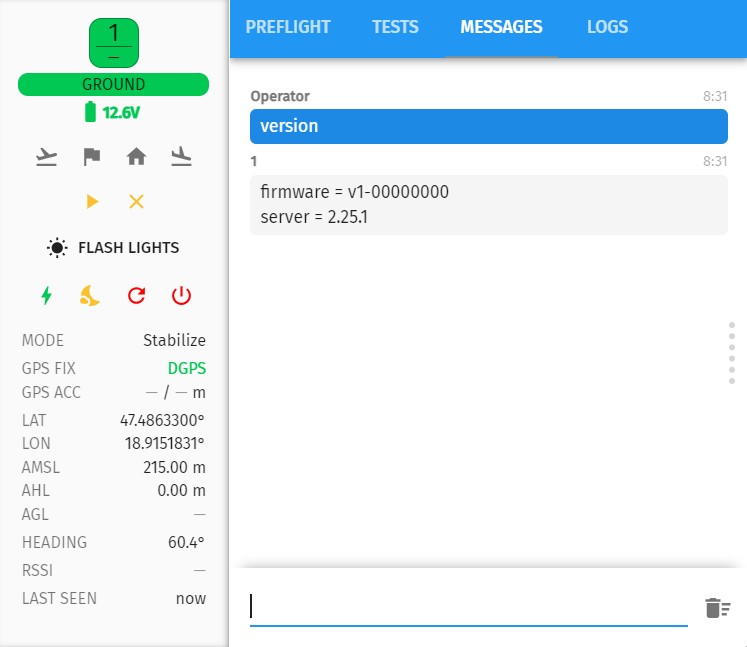The height and width of the screenshot is (647, 747).
Task: Click the red circular reboot icon
Action: 136,295
